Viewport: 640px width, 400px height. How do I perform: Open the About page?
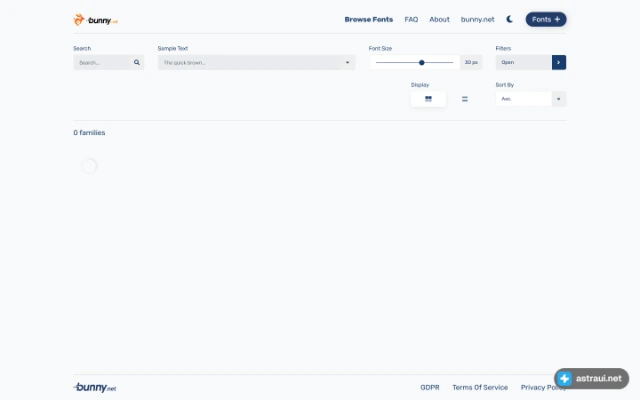coord(439,20)
